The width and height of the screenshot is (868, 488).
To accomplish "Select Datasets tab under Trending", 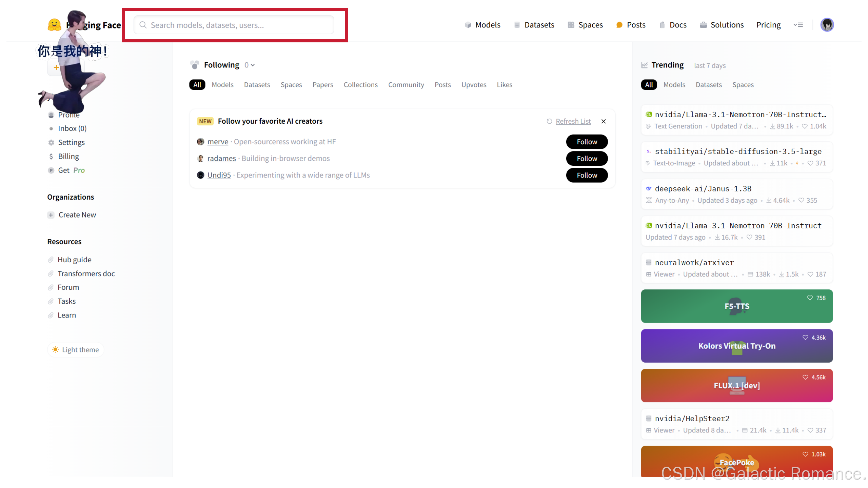I will pyautogui.click(x=709, y=85).
